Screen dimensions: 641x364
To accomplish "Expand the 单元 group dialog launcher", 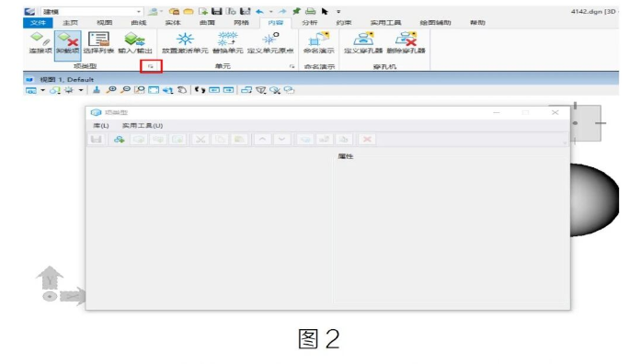I will click(292, 66).
